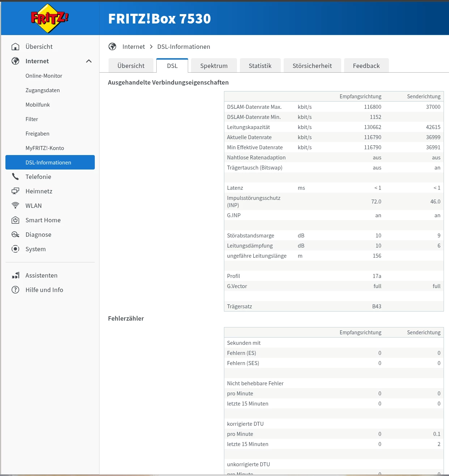
Task: Open the Statistik tab
Action: pyautogui.click(x=260, y=65)
